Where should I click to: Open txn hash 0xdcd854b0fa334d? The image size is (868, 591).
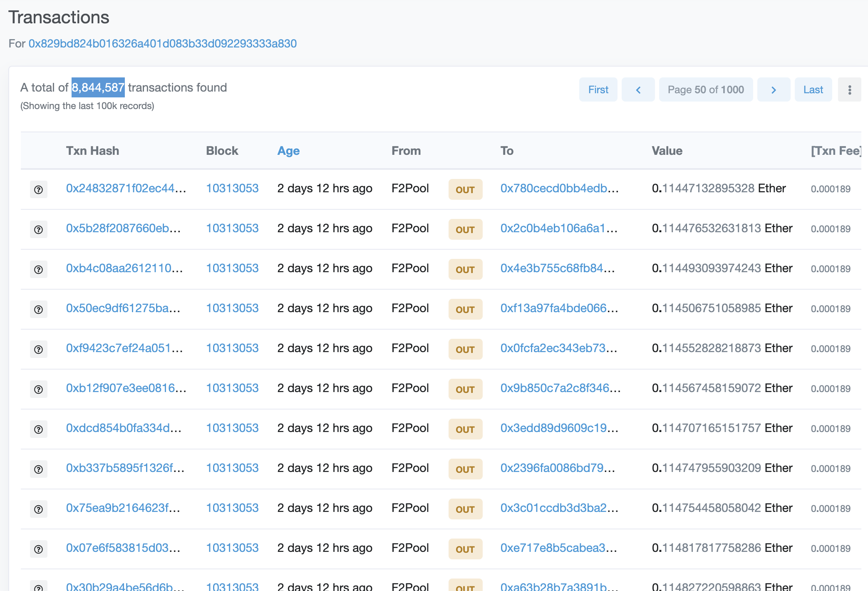point(124,428)
